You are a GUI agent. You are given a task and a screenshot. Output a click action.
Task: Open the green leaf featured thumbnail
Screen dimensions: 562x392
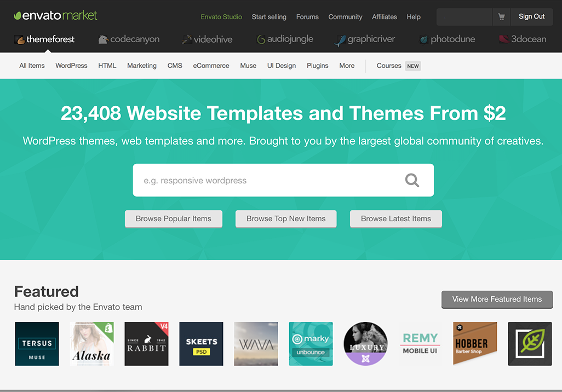point(530,344)
